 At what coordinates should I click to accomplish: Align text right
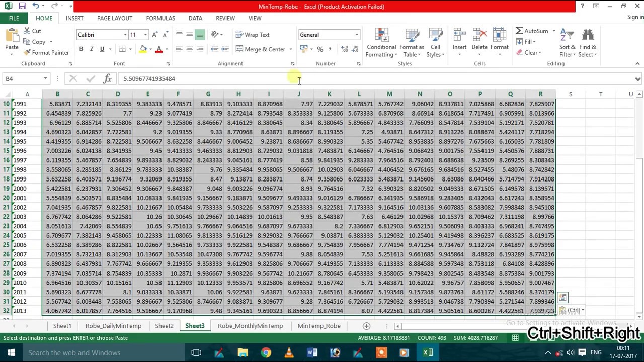click(200, 49)
